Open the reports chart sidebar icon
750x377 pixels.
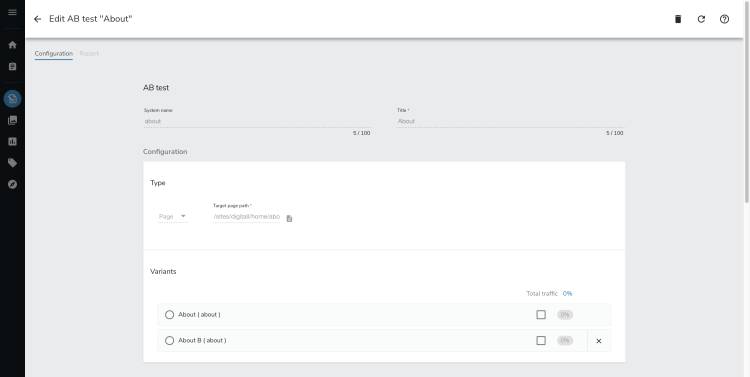tap(12, 142)
